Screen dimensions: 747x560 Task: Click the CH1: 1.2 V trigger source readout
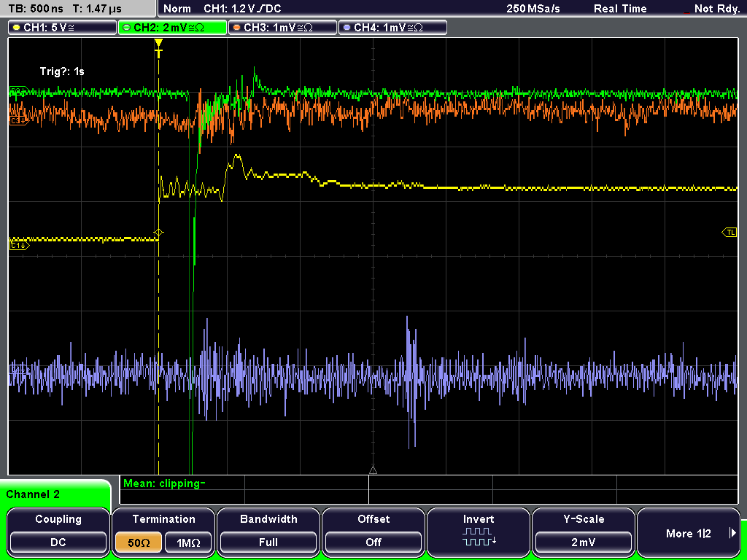point(242,9)
